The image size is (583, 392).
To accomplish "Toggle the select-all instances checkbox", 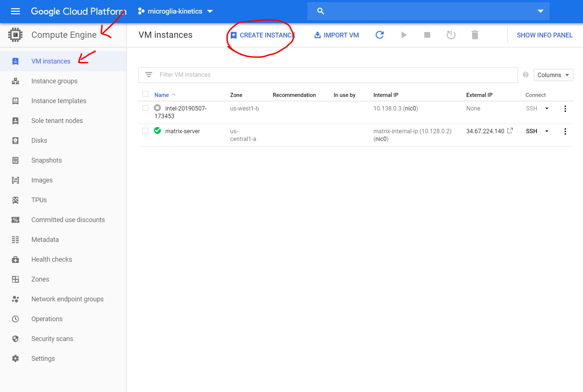I will click(145, 94).
